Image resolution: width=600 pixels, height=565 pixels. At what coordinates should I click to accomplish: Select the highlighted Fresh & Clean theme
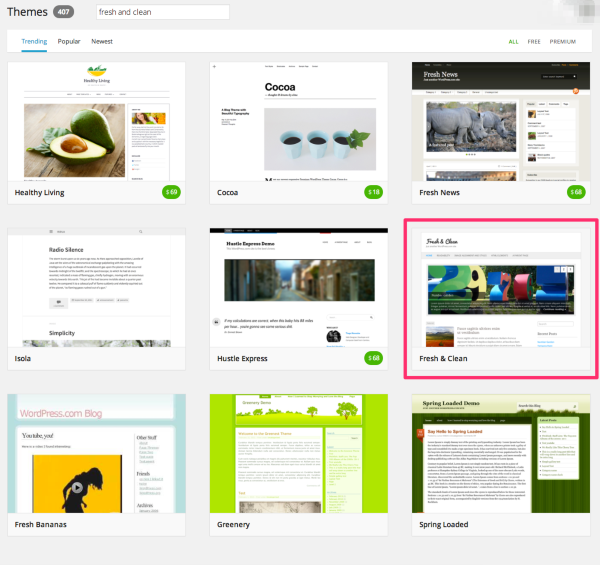tap(500, 289)
